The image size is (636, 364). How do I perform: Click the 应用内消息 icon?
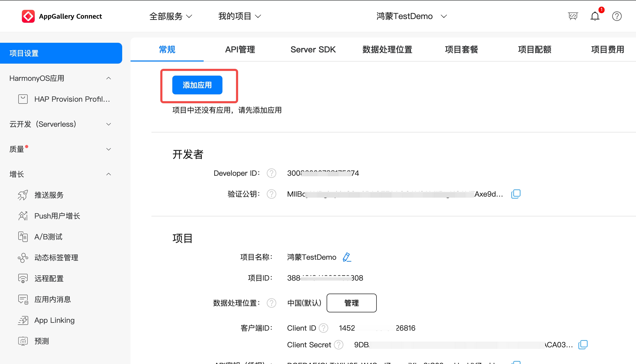click(23, 299)
